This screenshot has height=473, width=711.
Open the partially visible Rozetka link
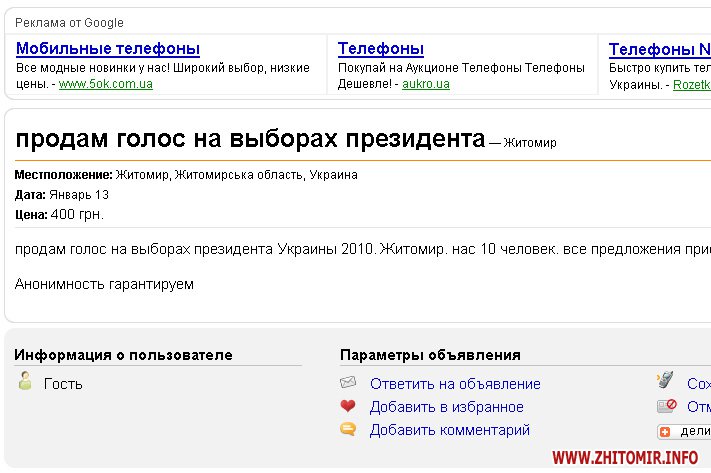[691, 85]
